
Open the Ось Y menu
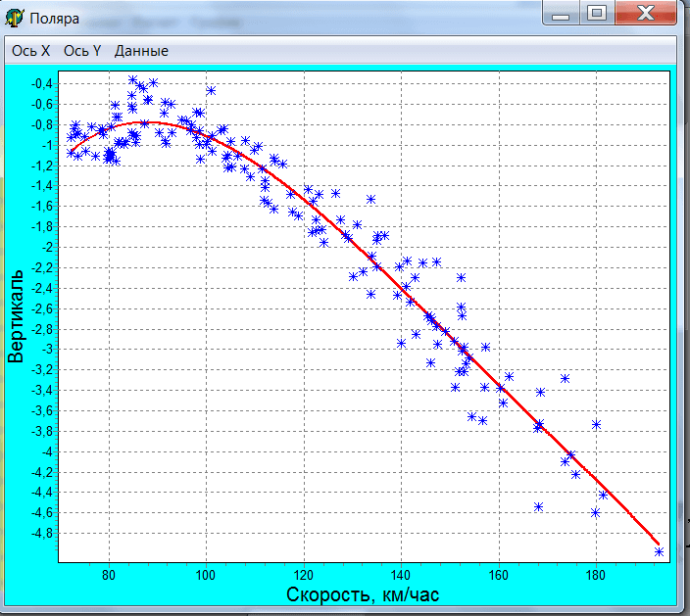[x=82, y=51]
